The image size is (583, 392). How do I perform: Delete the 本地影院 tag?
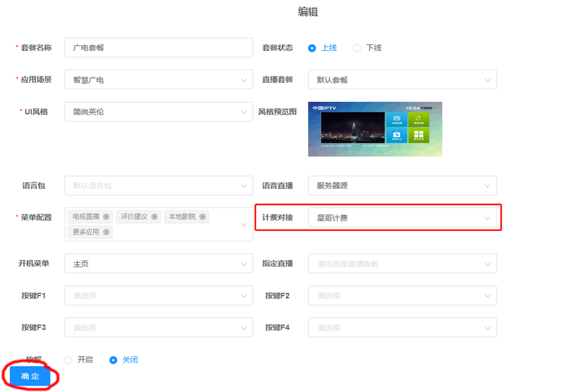point(202,217)
